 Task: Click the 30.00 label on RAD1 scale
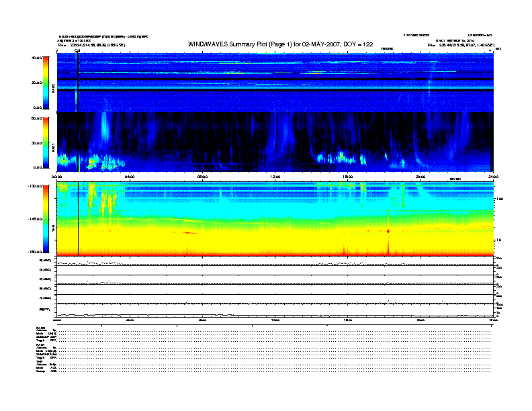[36, 143]
